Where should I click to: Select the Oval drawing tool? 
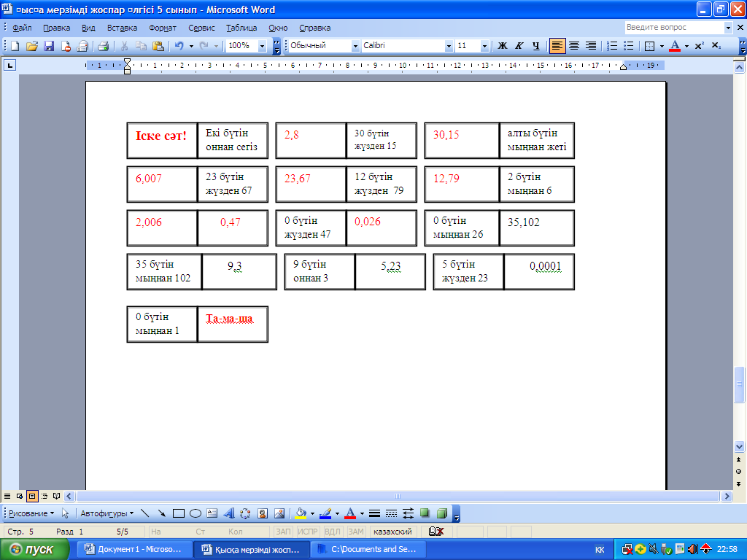coord(196,513)
